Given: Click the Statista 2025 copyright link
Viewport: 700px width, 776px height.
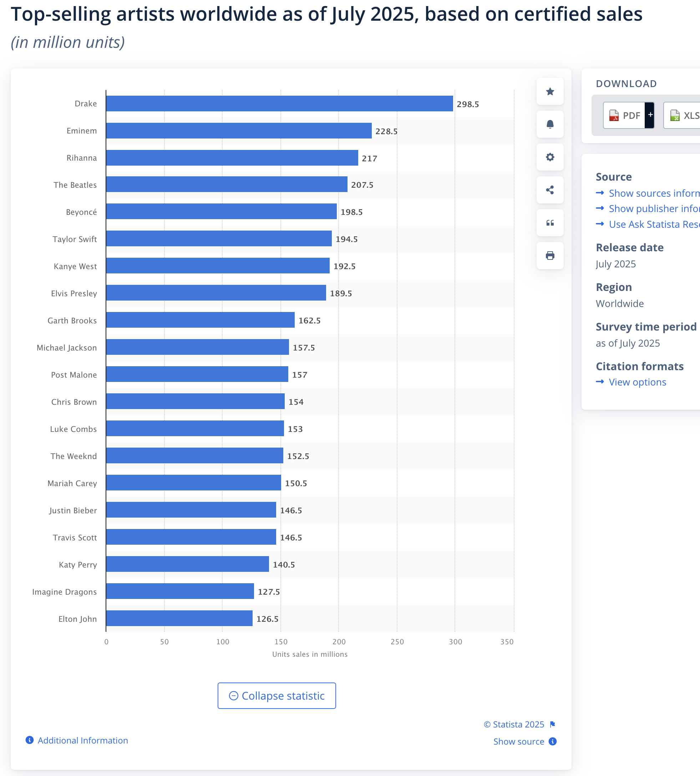Looking at the screenshot, I should click(514, 725).
